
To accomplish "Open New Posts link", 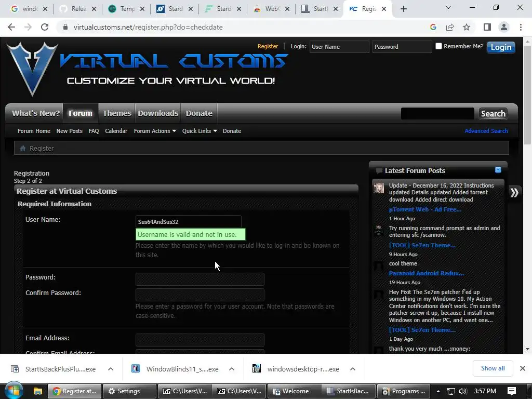I will point(69,131).
